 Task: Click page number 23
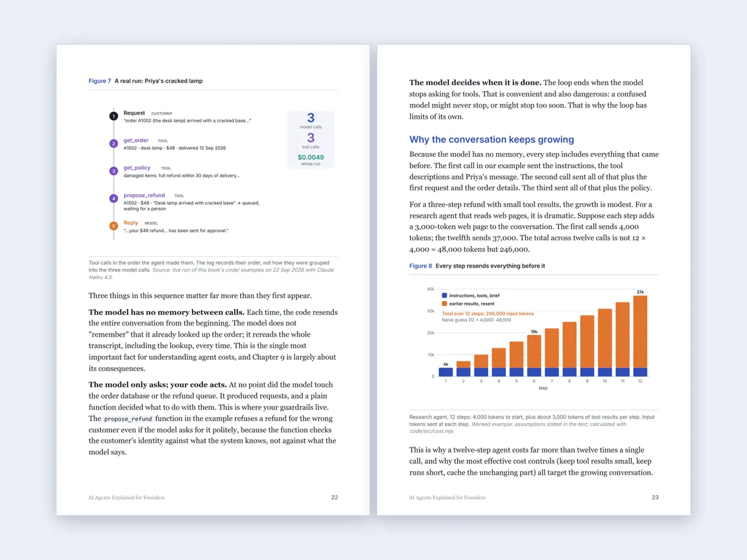click(655, 497)
